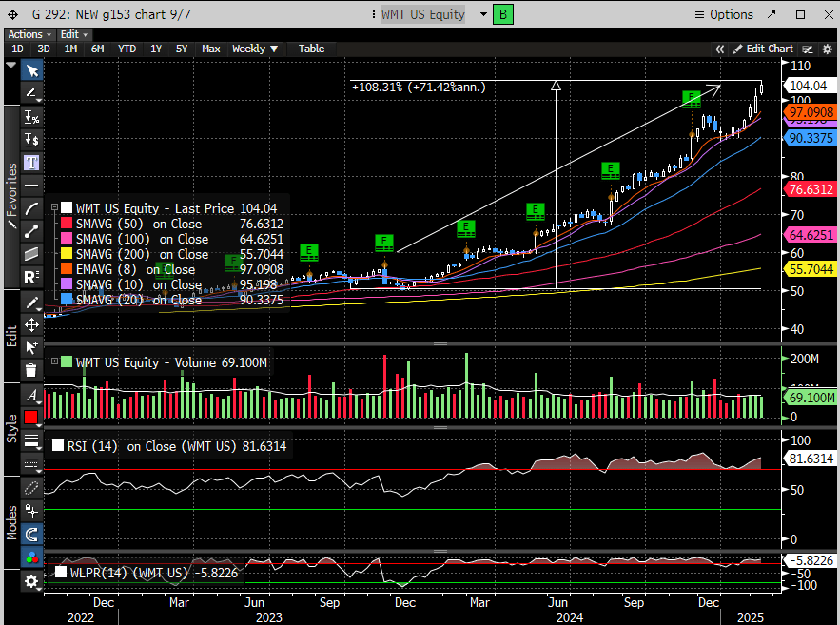Open the Actions menu
Viewport: 840px width, 625px height.
(29, 34)
